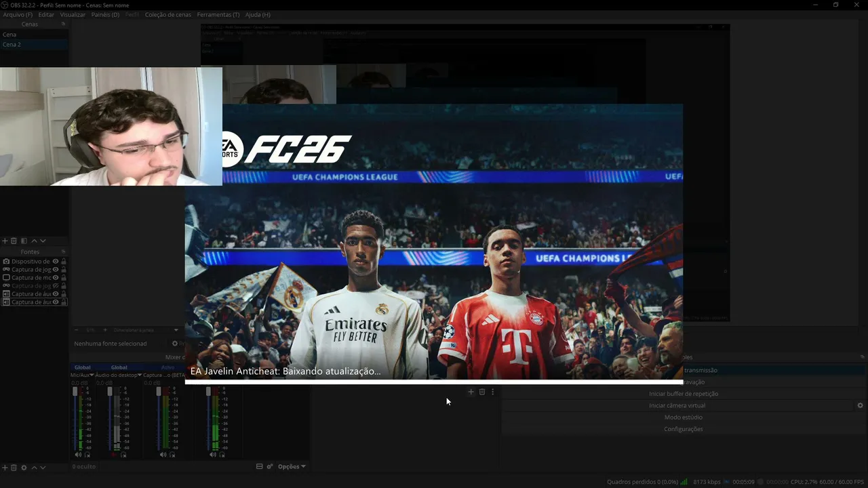Open the Visualizar menu
Image resolution: width=868 pixels, height=488 pixels.
coord(73,14)
